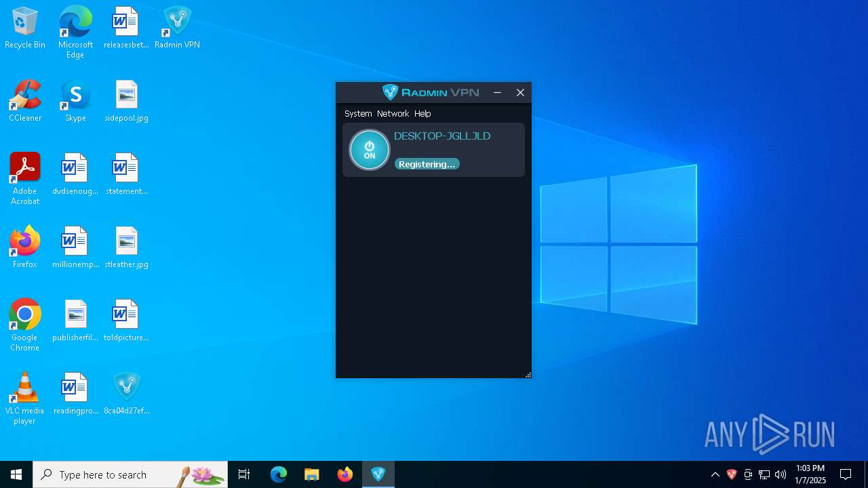Select the publisherfil image file icon
This screenshot has height=488, width=868.
[x=75, y=321]
